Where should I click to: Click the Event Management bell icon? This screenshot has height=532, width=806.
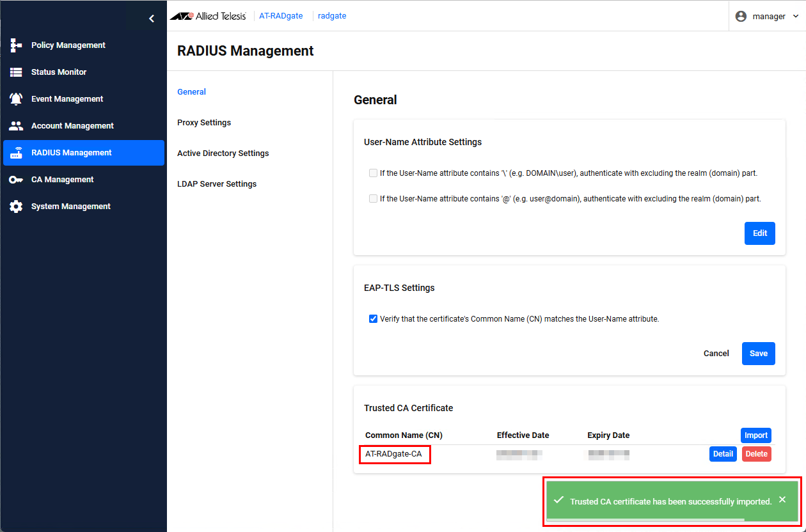coord(16,99)
